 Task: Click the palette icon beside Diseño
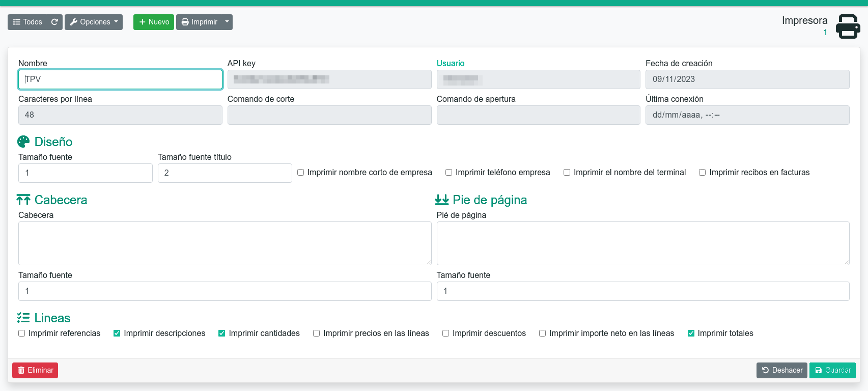pyautogui.click(x=23, y=142)
